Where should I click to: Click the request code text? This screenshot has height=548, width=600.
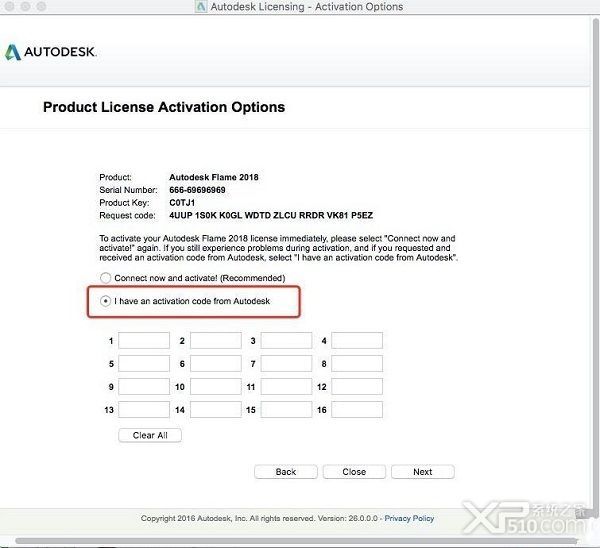coord(271,215)
